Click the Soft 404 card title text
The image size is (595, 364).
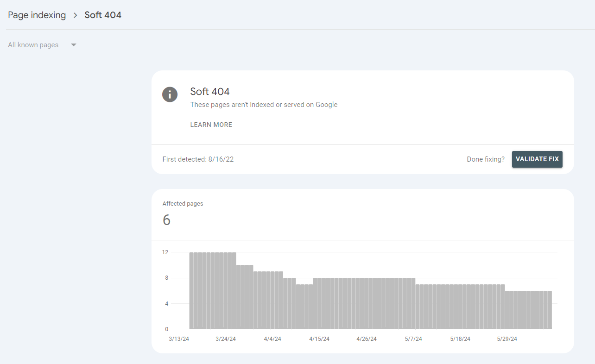(x=210, y=92)
